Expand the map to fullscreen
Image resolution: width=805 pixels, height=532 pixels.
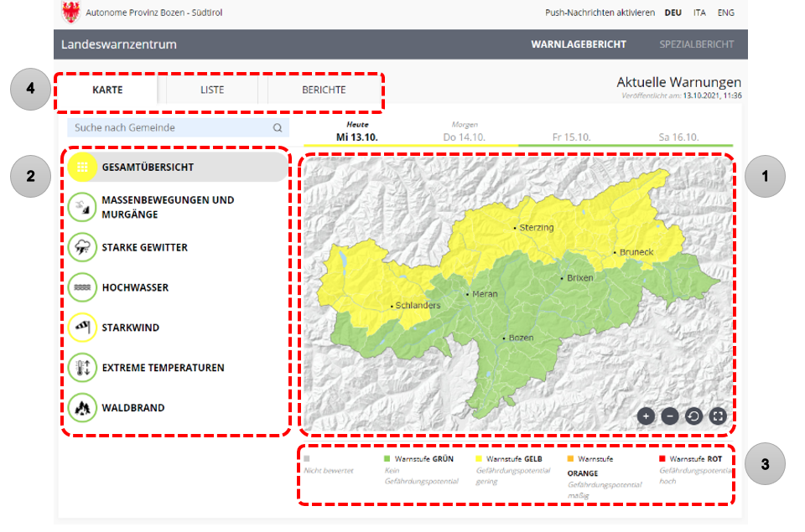pyautogui.click(x=718, y=416)
